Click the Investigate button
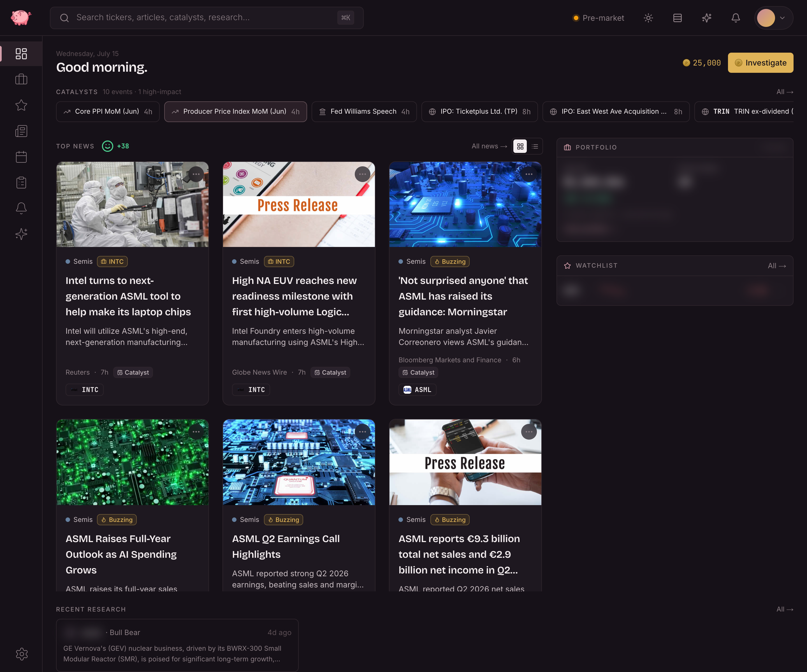 [760, 63]
